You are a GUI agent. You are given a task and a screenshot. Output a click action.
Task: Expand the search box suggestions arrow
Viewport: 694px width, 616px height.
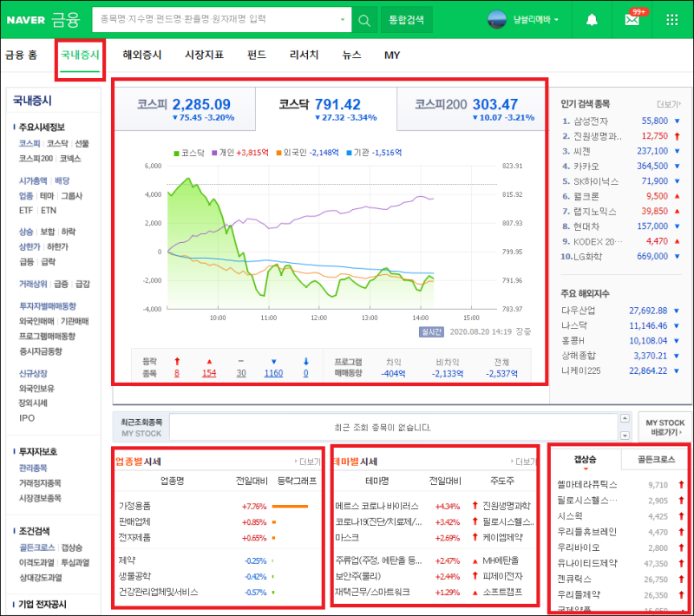pyautogui.click(x=343, y=20)
